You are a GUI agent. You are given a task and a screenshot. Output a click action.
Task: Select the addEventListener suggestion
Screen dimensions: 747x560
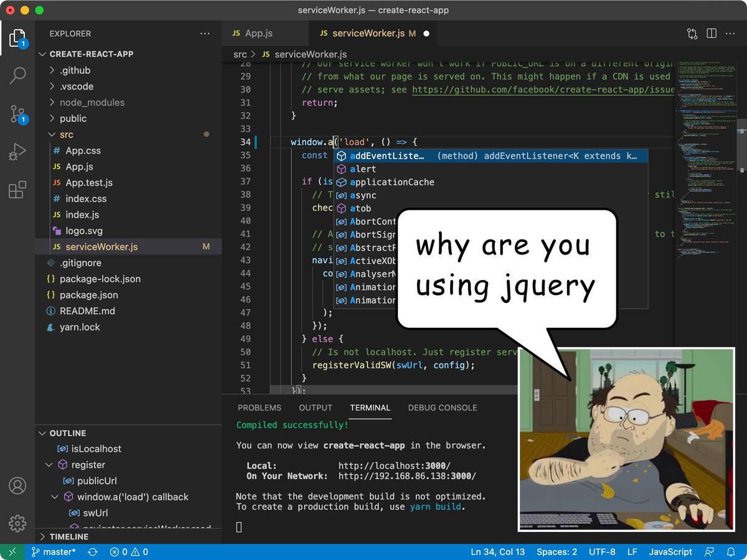click(x=491, y=156)
